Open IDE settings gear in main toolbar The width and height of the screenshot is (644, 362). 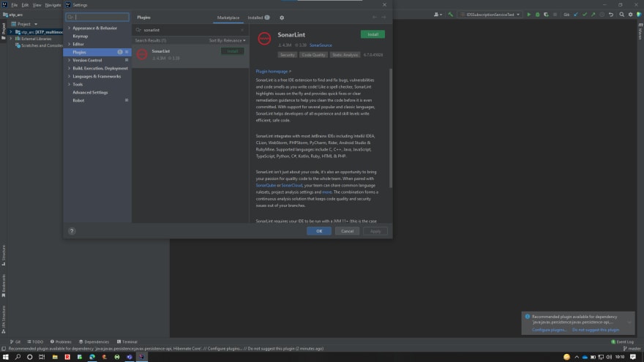coord(630,15)
